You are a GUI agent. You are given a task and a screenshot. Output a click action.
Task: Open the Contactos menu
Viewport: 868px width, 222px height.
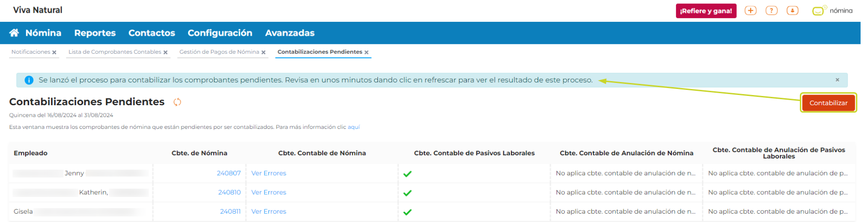[x=152, y=33]
